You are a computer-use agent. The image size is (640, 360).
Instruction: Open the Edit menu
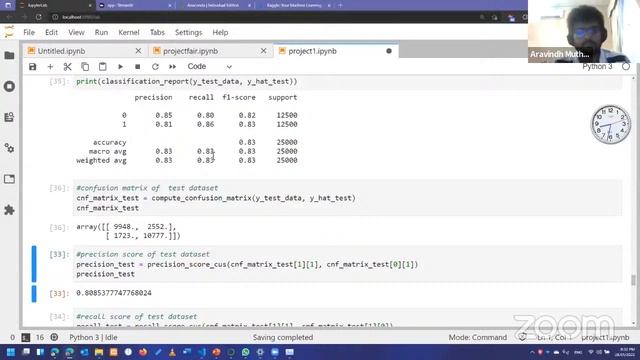click(x=51, y=32)
